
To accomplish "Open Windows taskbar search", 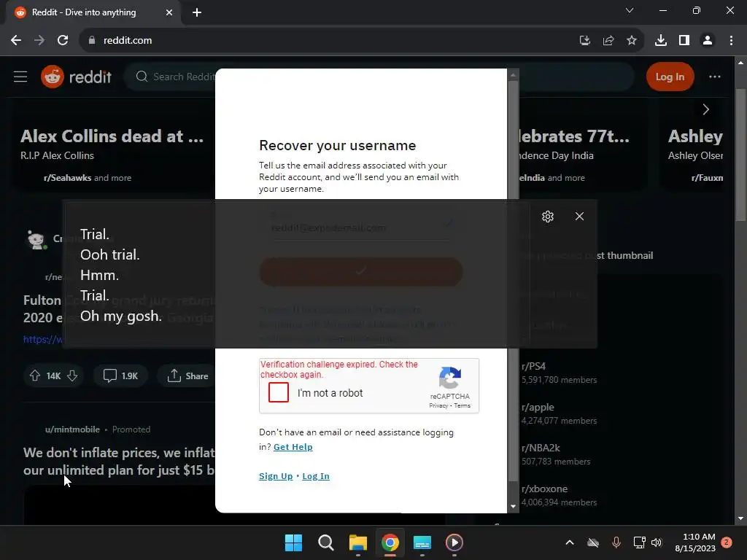I will click(x=326, y=542).
